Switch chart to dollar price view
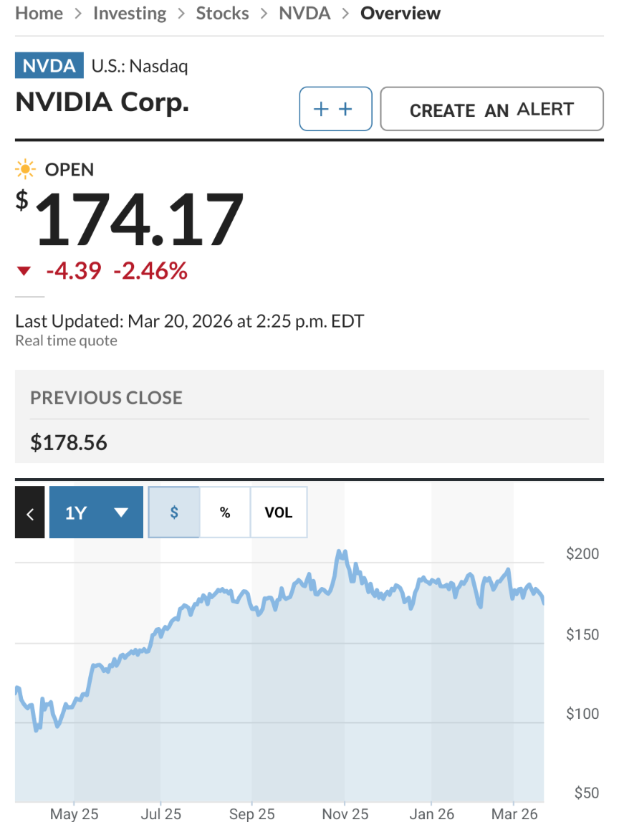Viewport: 619px width, 840px height. (174, 512)
